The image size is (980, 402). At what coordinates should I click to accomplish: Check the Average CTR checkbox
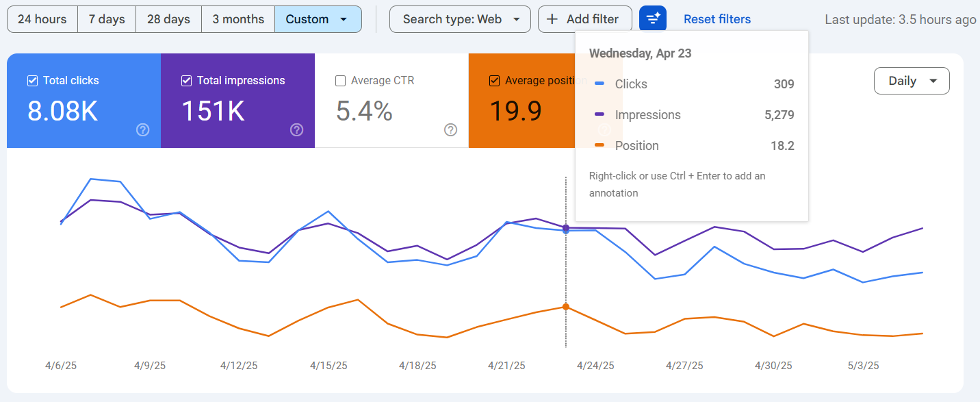click(340, 81)
